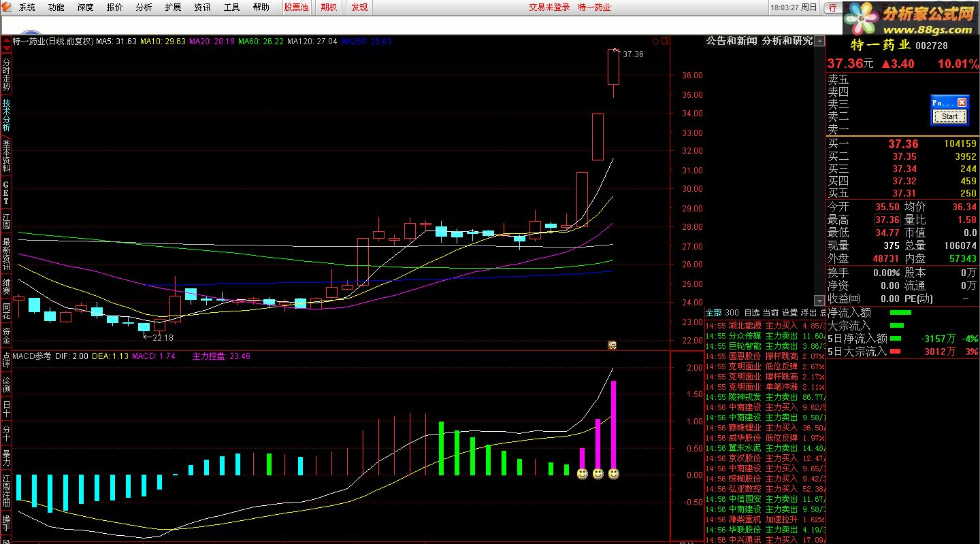Click the 国恩股份 撑杆跳高 alert row
This screenshot has width=980, height=544.
[765, 356]
